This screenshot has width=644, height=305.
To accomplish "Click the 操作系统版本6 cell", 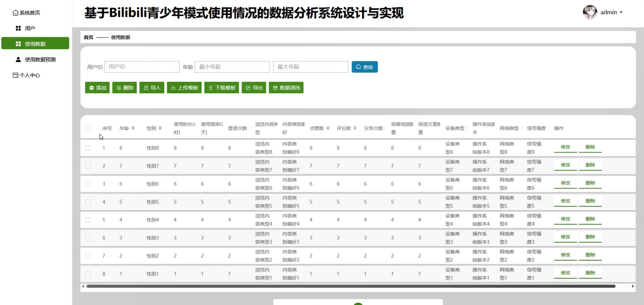I will tap(481, 184).
